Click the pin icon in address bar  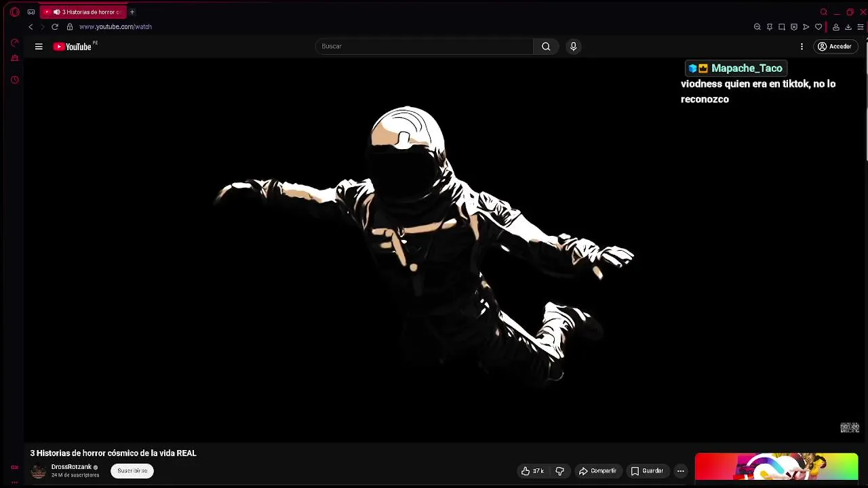pyautogui.click(x=770, y=27)
